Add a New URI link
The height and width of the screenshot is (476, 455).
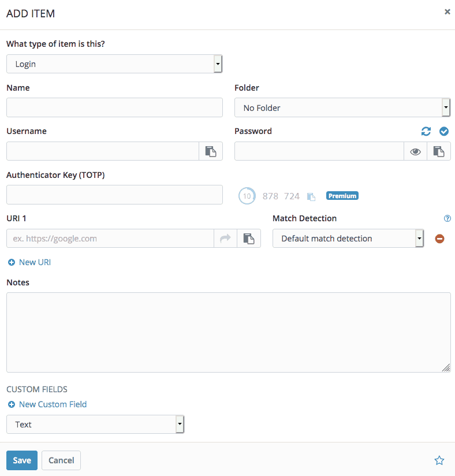(x=29, y=262)
